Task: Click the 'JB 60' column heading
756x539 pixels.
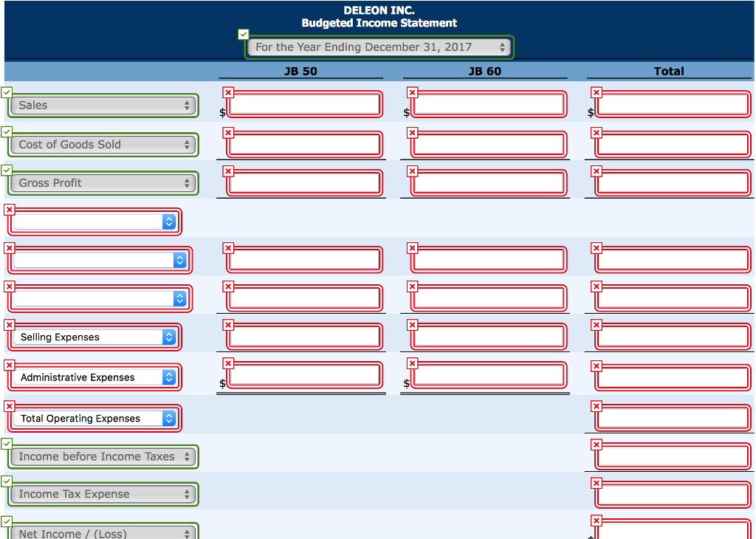Action: tap(485, 72)
